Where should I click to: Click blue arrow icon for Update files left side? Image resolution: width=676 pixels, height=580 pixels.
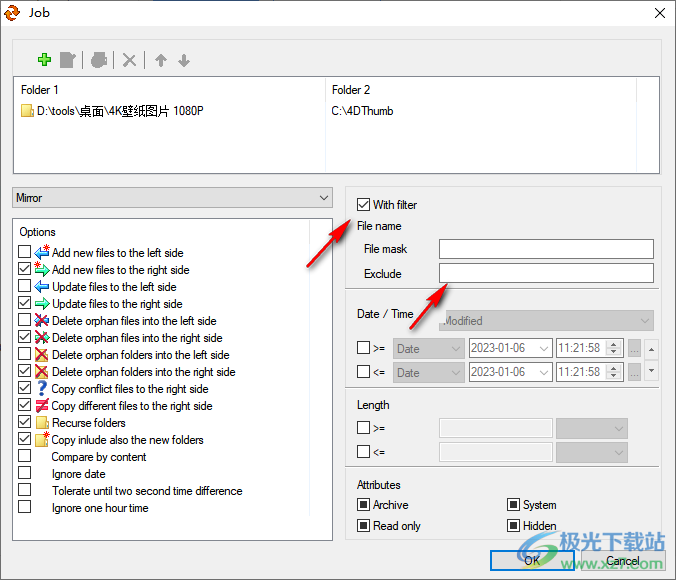pyautogui.click(x=42, y=286)
